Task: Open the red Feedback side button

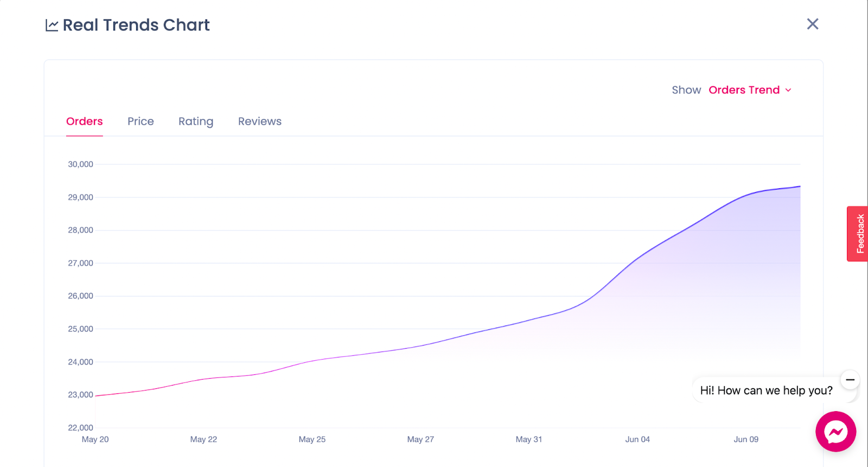Action: 858,234
